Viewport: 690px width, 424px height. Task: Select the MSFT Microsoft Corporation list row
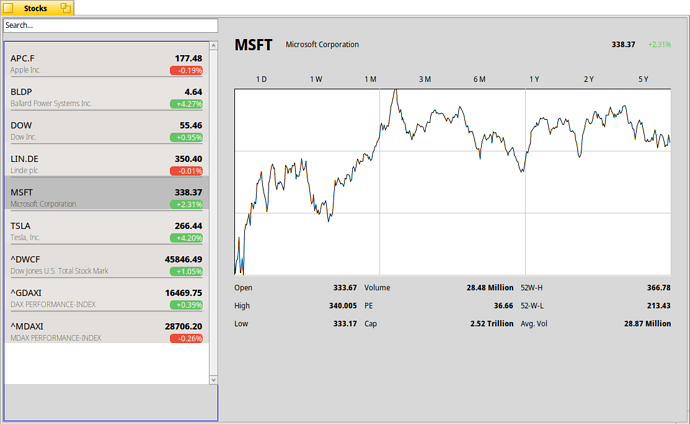107,194
